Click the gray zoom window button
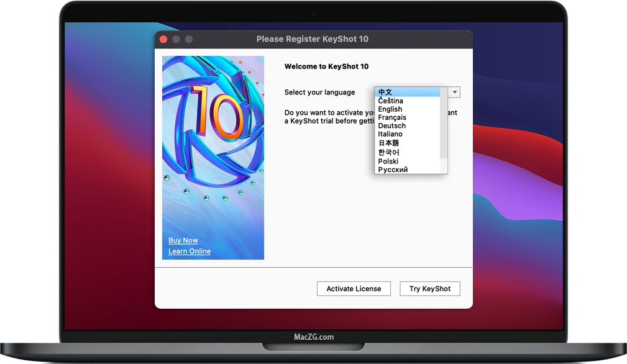Screen dimensions: 627x364 coord(189,39)
